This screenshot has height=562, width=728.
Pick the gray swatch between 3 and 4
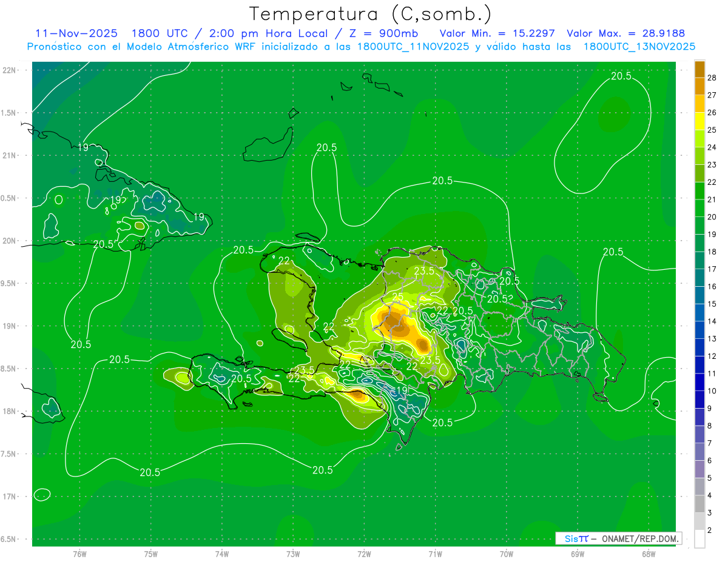[x=699, y=504]
